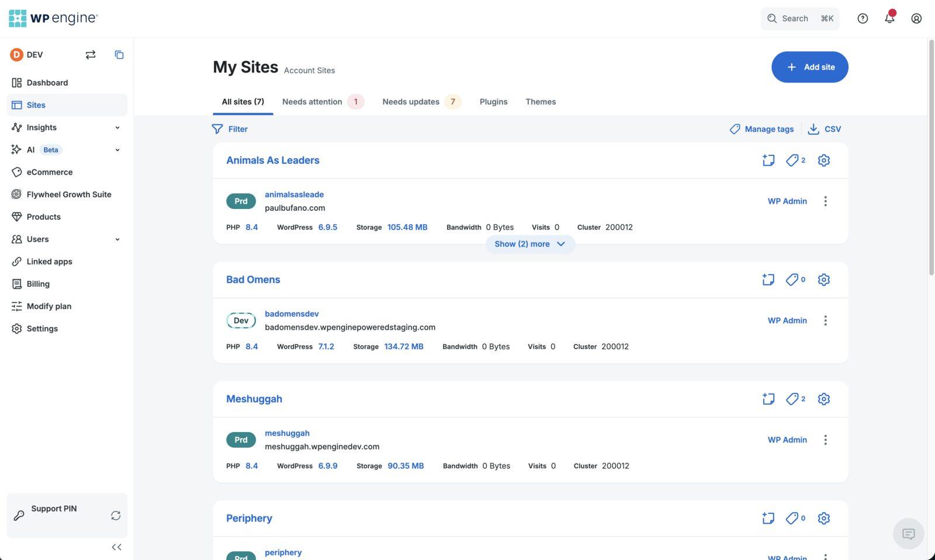This screenshot has height=560, width=935.
Task: Open the notifications bell
Action: [889, 18]
